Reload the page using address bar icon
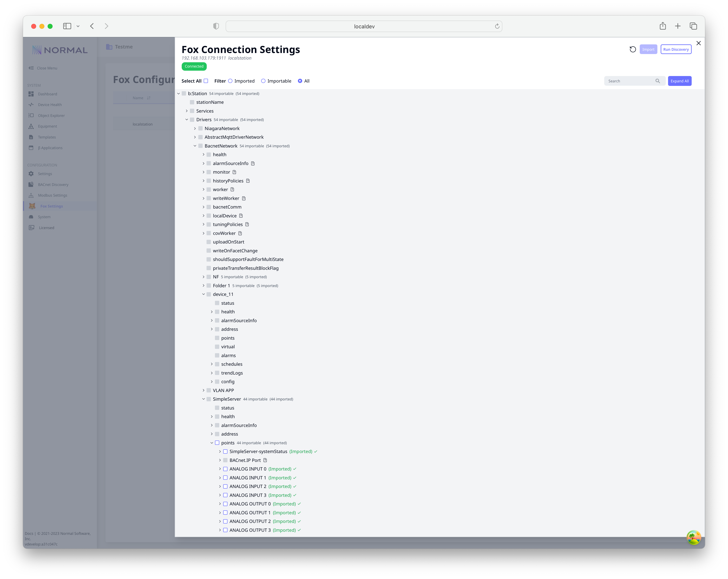This screenshot has width=728, height=579. click(x=497, y=26)
